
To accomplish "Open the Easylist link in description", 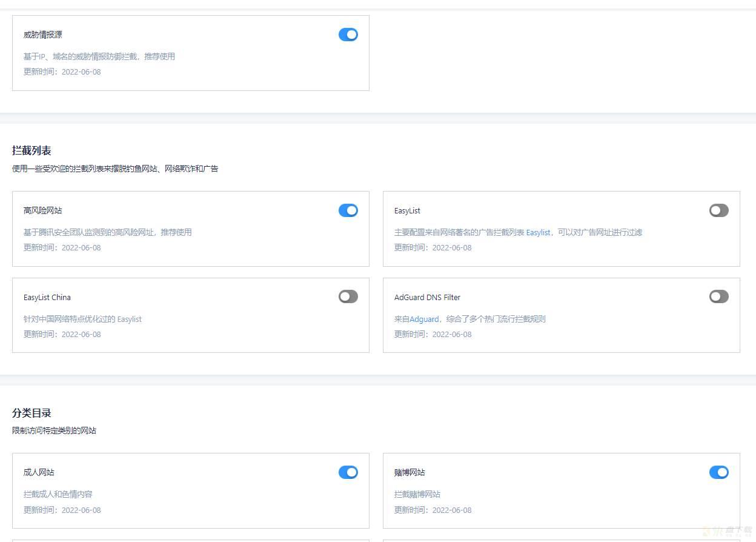I will pos(538,232).
